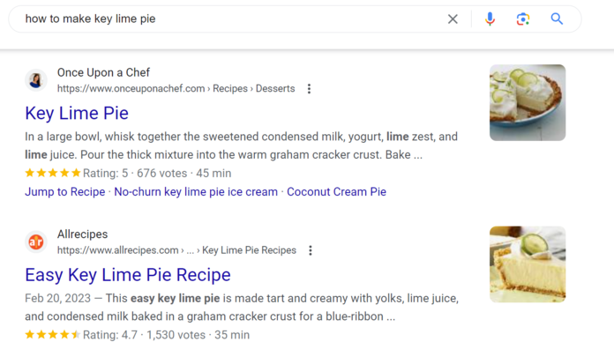The width and height of the screenshot is (614, 364).
Task: Open Google Lens image search icon
Action: pyautogui.click(x=523, y=19)
